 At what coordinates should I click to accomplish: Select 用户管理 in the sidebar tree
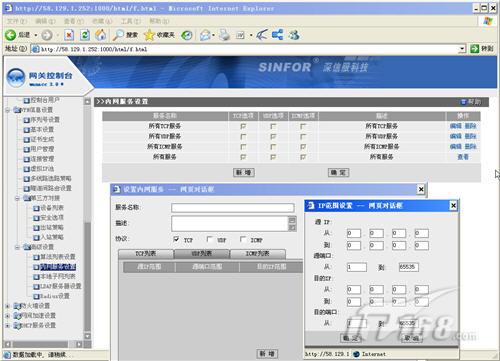coord(42,149)
